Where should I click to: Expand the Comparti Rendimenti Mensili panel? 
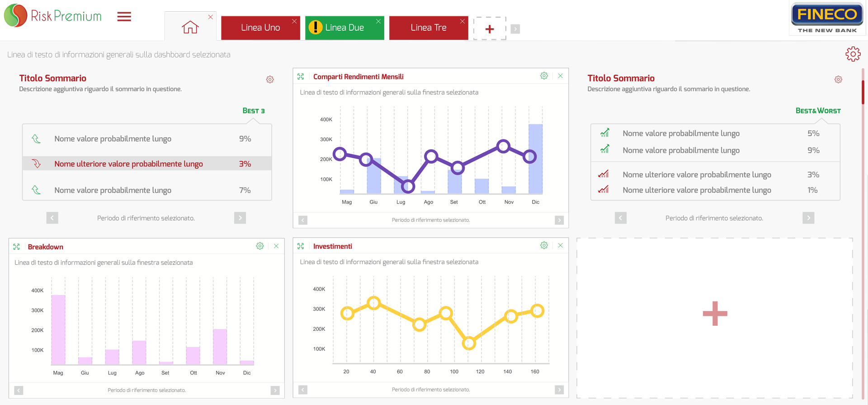point(301,76)
